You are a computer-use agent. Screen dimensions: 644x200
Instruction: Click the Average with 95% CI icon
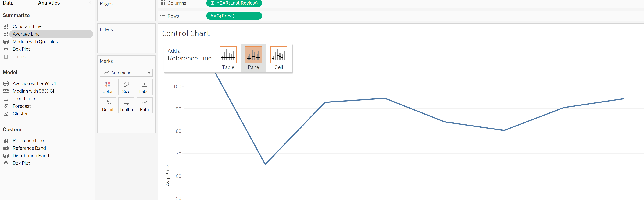pos(6,84)
